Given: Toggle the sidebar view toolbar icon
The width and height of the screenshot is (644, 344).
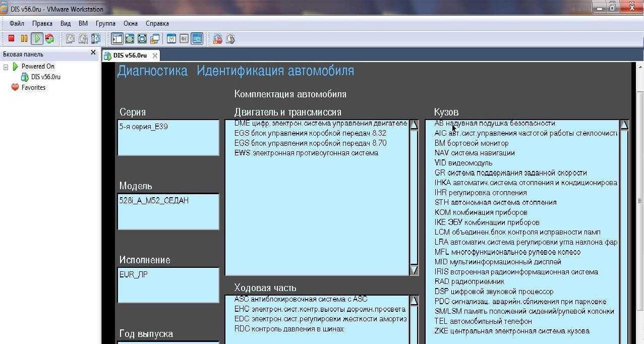Looking at the screenshot, I should pos(117,38).
